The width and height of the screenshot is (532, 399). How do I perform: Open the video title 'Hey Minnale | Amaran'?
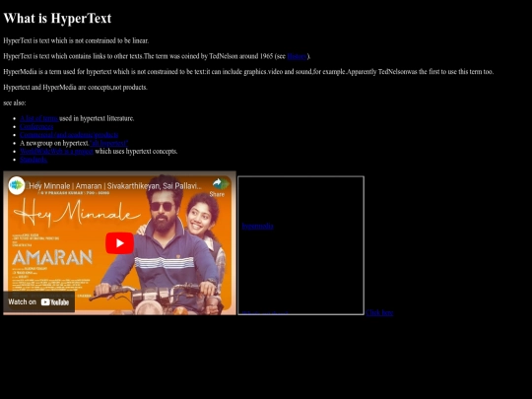pyautogui.click(x=115, y=186)
